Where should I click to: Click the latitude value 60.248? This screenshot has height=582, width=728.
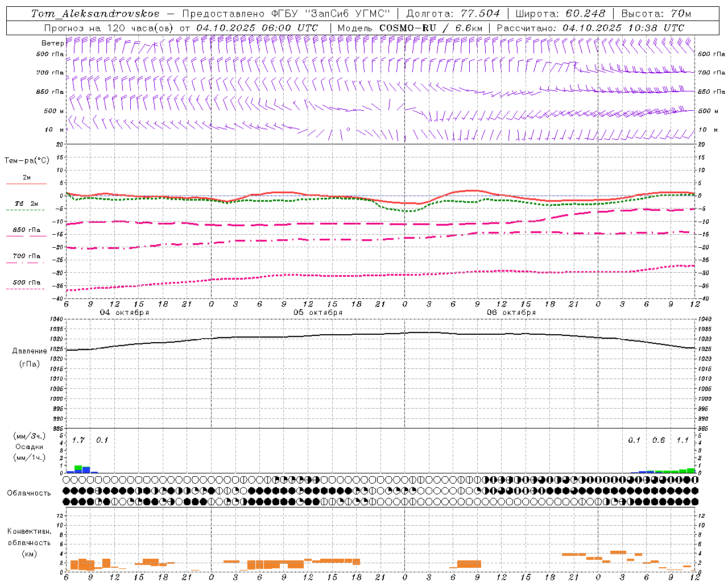pyautogui.click(x=585, y=14)
